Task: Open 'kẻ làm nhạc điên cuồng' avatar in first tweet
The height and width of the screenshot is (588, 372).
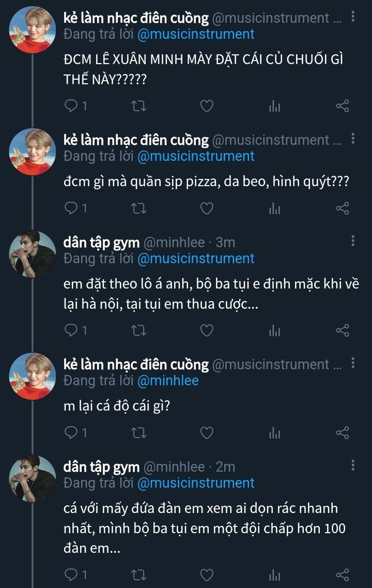Action: click(x=33, y=30)
